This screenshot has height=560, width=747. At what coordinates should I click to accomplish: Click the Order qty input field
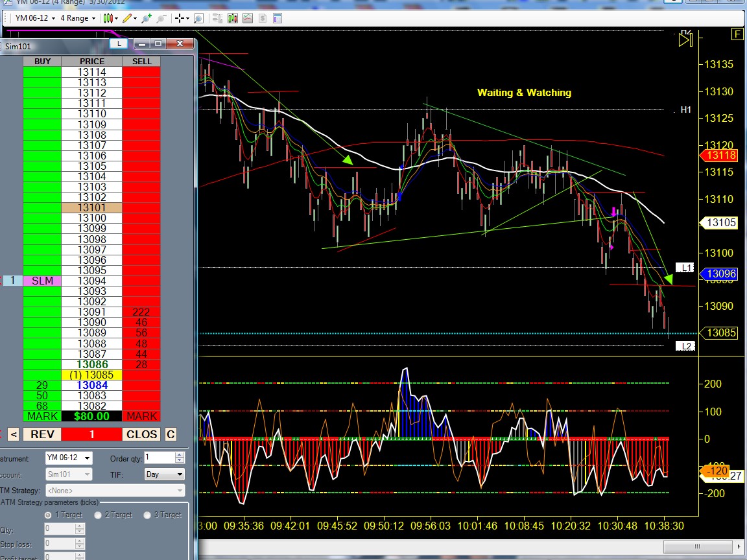point(160,458)
